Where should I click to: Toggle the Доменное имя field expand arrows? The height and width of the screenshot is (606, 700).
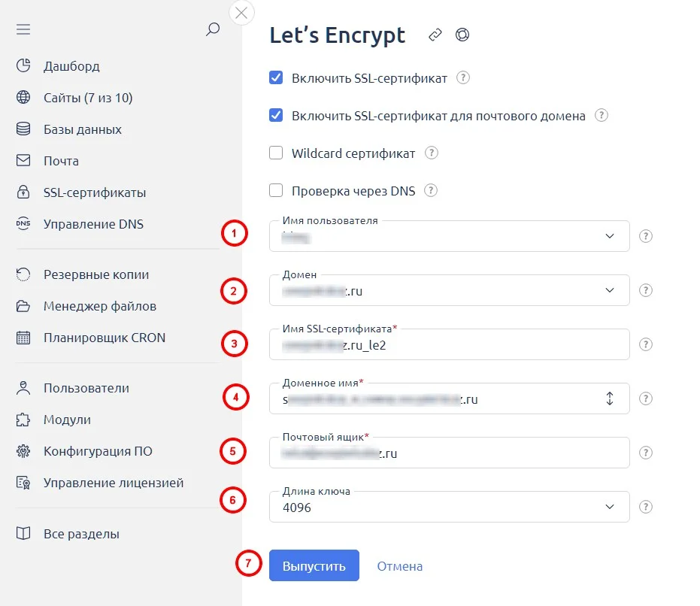(609, 398)
